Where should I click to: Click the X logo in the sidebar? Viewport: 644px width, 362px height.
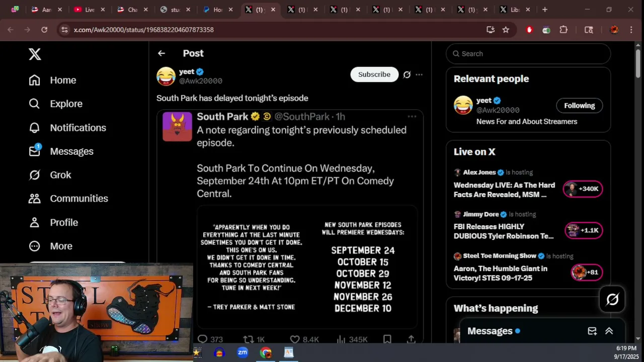point(35,54)
